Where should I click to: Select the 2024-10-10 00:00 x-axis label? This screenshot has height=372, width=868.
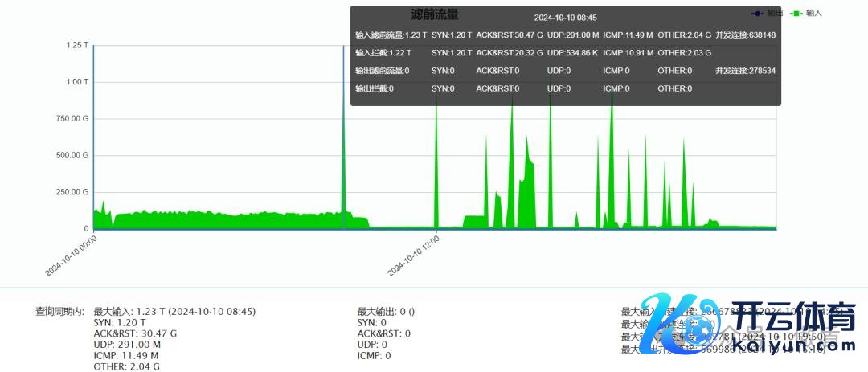72,255
